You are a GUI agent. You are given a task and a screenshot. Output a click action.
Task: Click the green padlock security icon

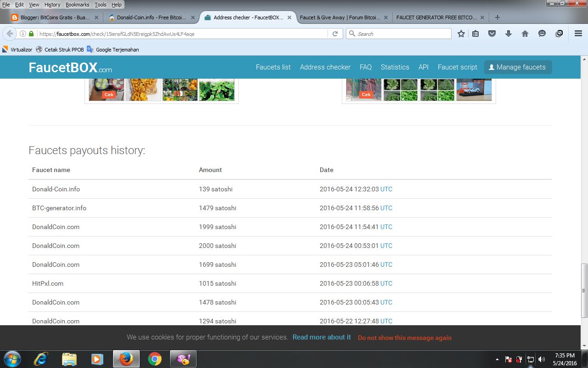[x=31, y=34]
